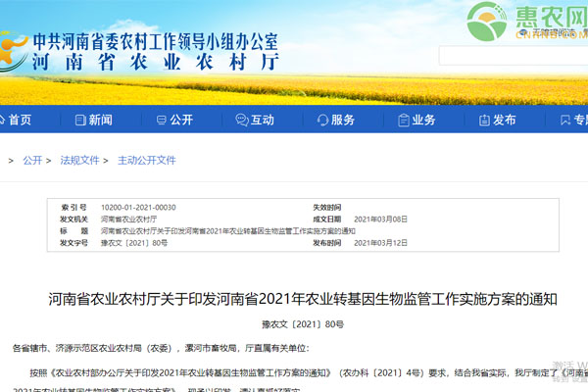Viewport: 588px width, 392px height.
Task: Click the salutation line starting 各省辖市
Action: click(161, 348)
